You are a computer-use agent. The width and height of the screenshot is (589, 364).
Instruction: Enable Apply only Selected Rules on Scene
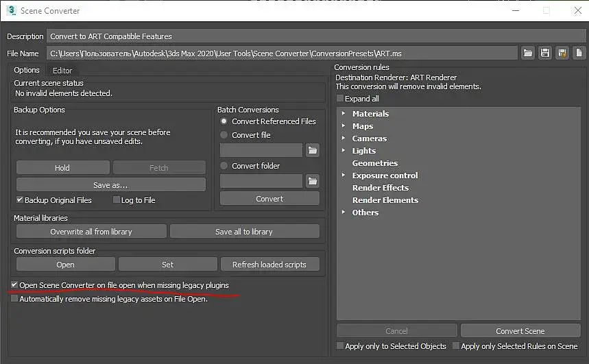click(x=456, y=346)
